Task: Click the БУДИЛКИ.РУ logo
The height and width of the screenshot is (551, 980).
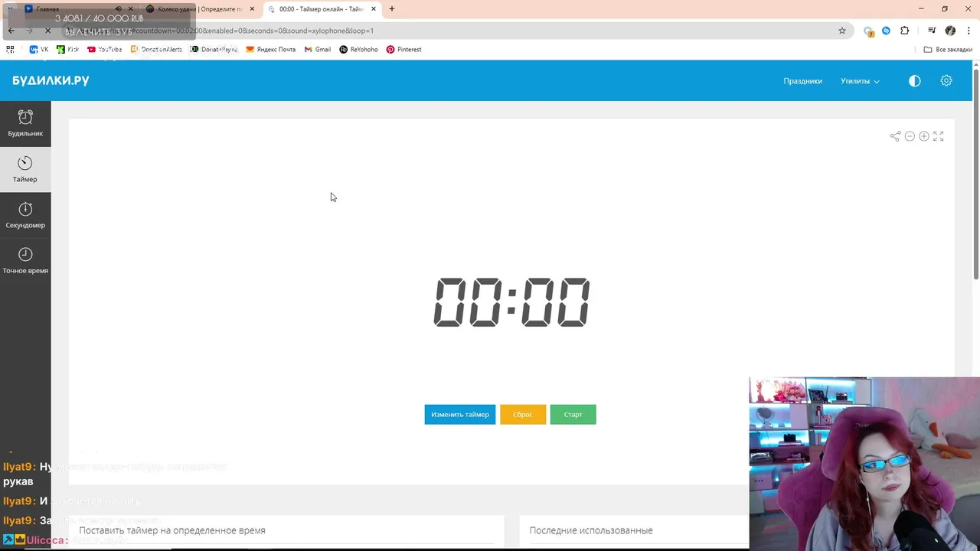Action: click(51, 80)
